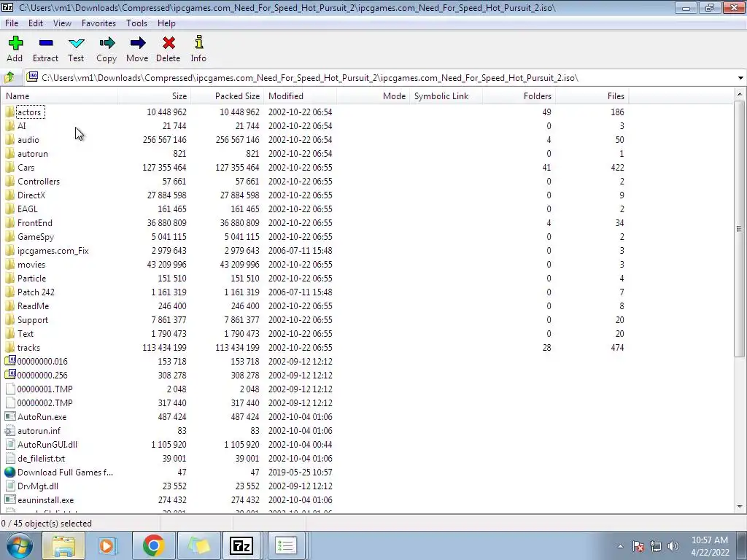Viewport: 747px width, 560px height.
Task: Sort by the Files column header
Action: click(x=592, y=96)
